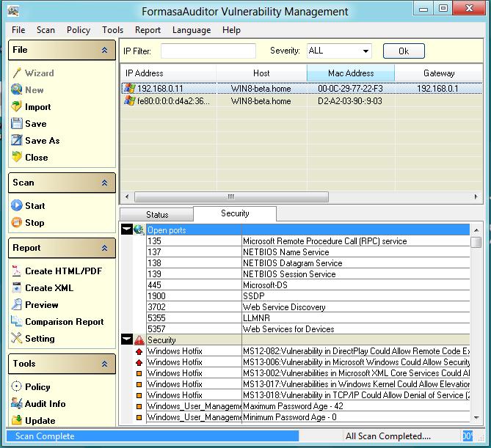Click the IP Filter input field
Screen dimensions: 491x448
pyautogui.click(x=208, y=51)
